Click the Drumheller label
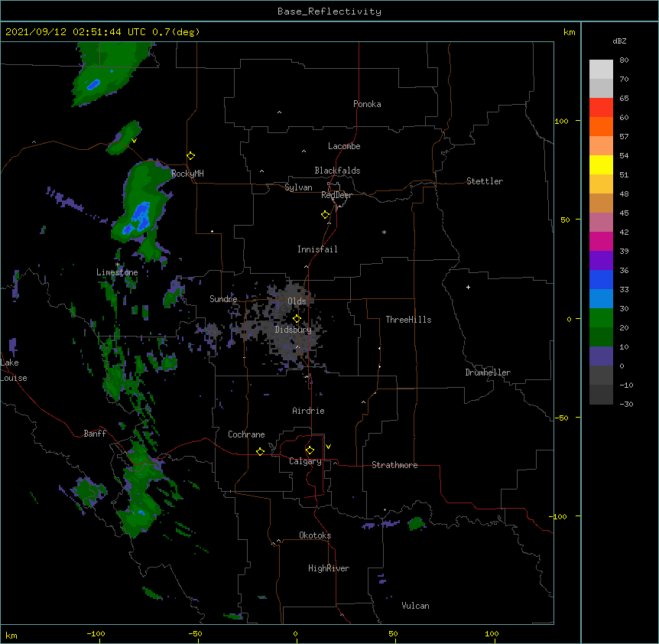 [x=488, y=372]
